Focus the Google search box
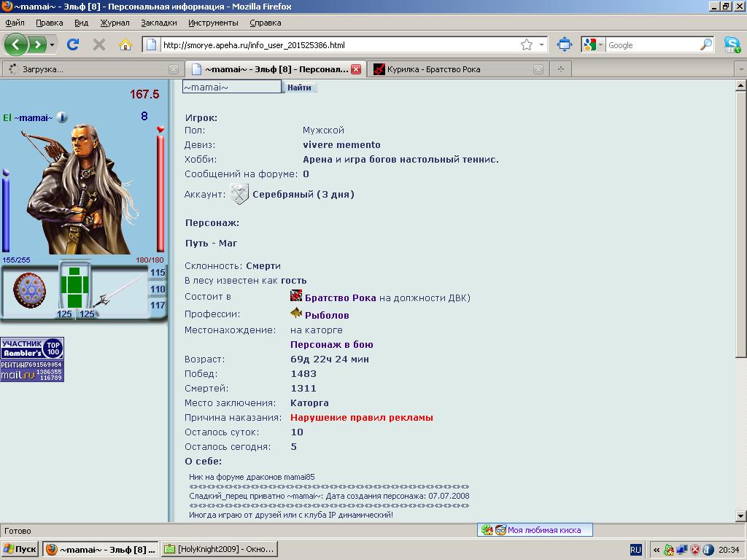This screenshot has height=560, width=747. pos(653,45)
